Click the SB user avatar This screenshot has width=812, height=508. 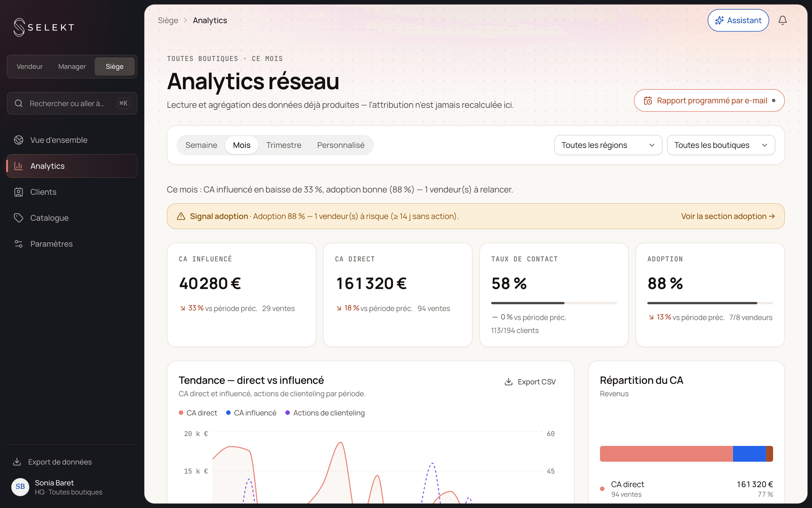click(x=20, y=487)
